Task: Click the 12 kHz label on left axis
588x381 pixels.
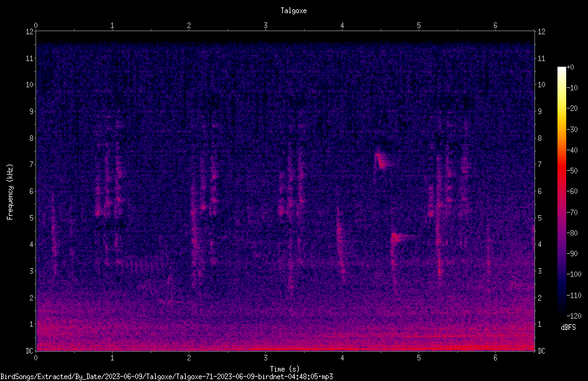Action: coord(30,32)
